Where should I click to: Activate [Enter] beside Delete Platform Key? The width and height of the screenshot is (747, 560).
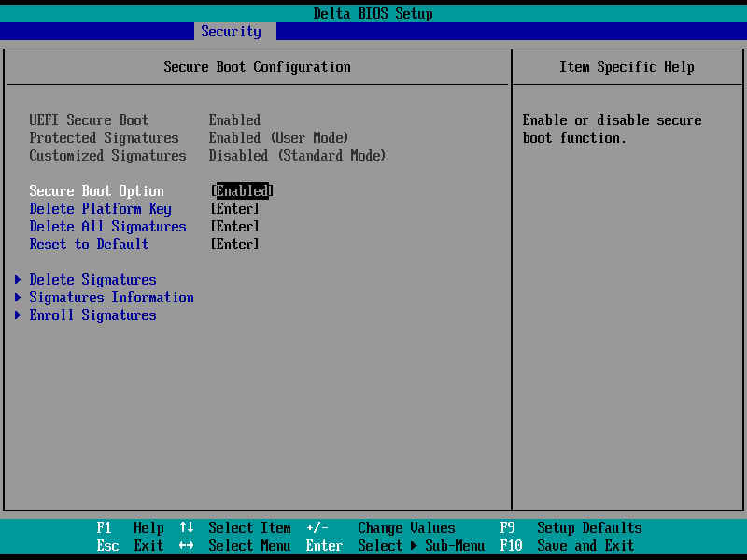(x=235, y=208)
